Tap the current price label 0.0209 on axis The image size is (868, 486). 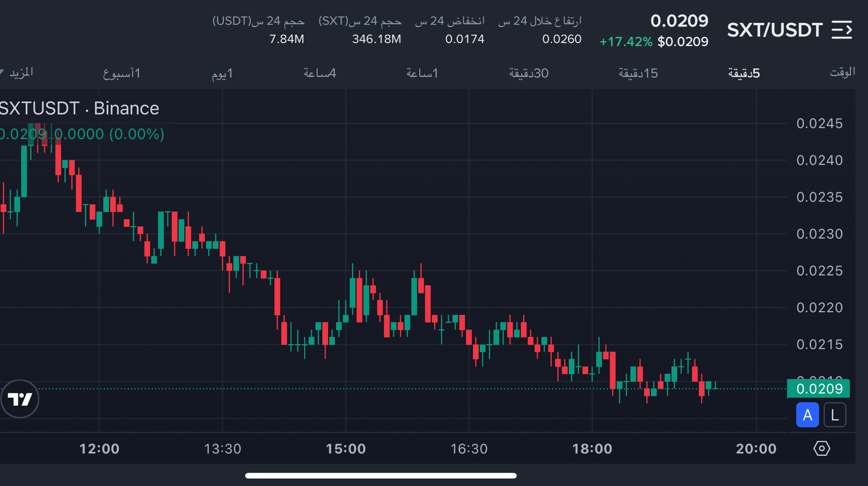818,389
